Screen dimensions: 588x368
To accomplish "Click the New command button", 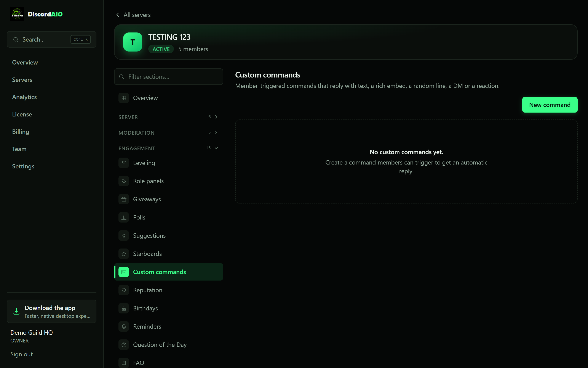I will (x=550, y=105).
